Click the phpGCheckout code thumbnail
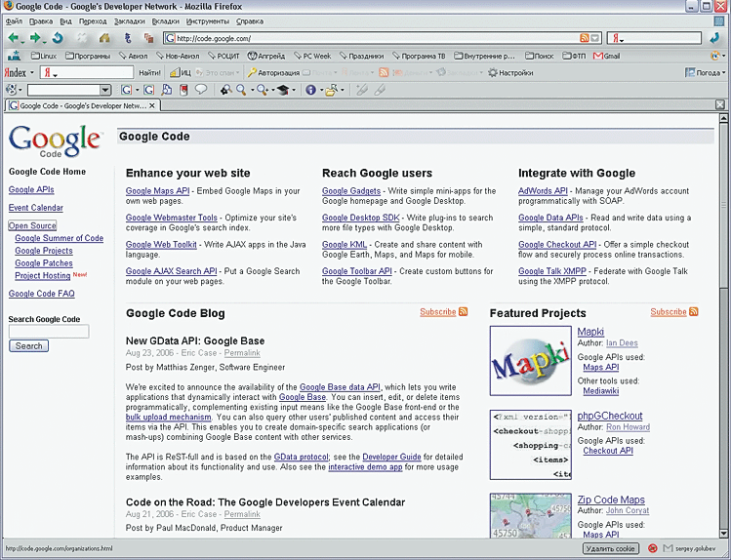This screenshot has height=560, width=731. coord(531,445)
